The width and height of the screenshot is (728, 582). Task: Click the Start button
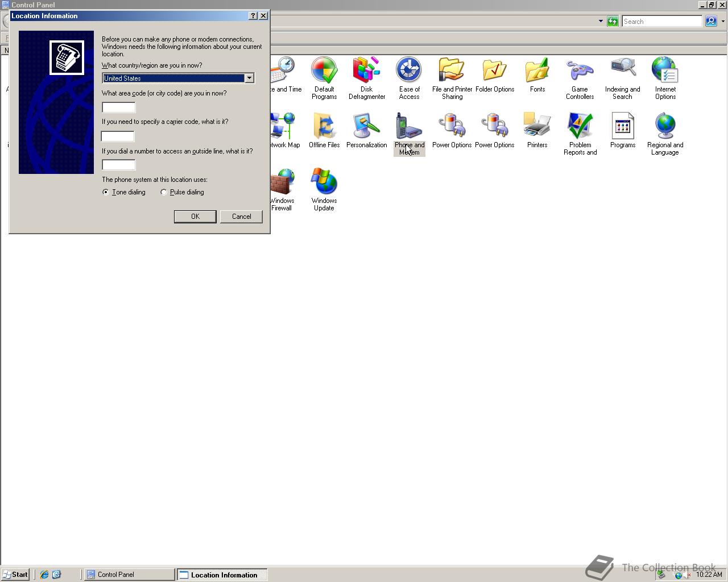(x=15, y=575)
